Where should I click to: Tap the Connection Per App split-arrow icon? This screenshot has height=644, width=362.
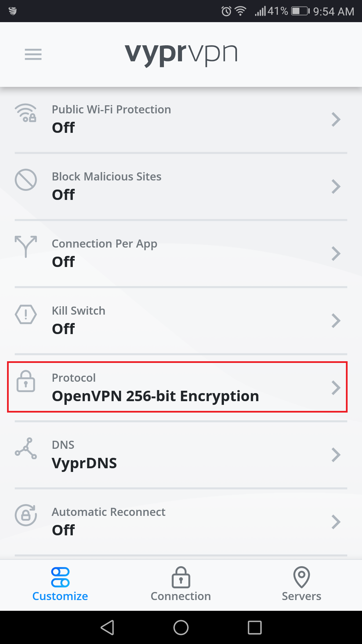26,247
